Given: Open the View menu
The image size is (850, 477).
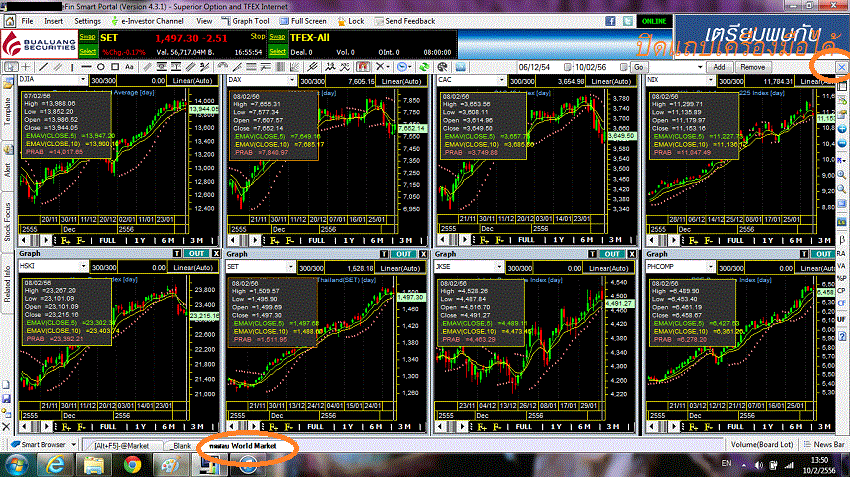Looking at the screenshot, I should (x=204, y=21).
